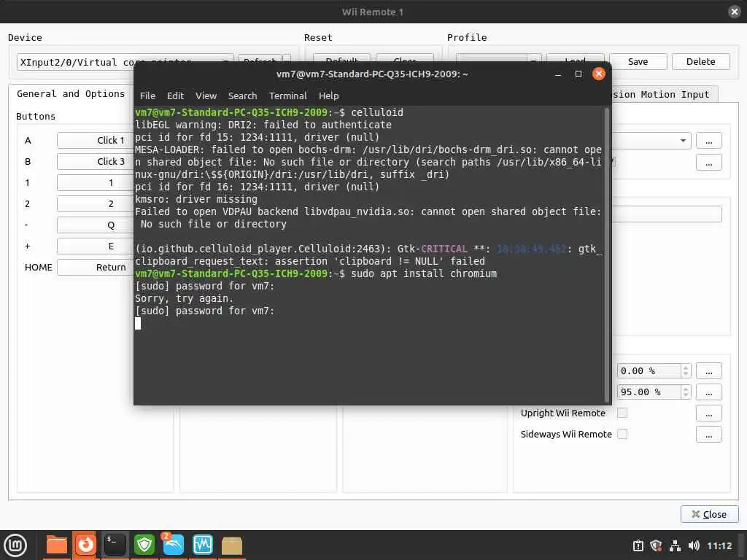Open the terminal File menu
The image size is (747, 560).
point(147,96)
